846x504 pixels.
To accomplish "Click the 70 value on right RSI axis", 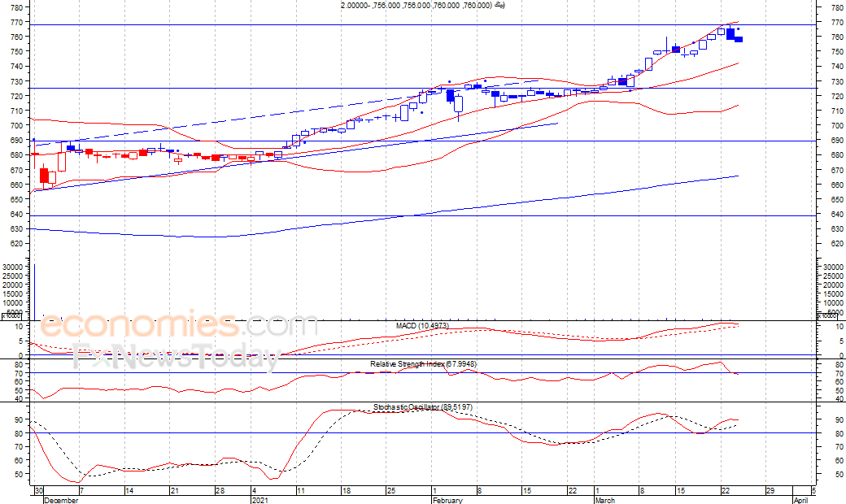I will 839,373.
